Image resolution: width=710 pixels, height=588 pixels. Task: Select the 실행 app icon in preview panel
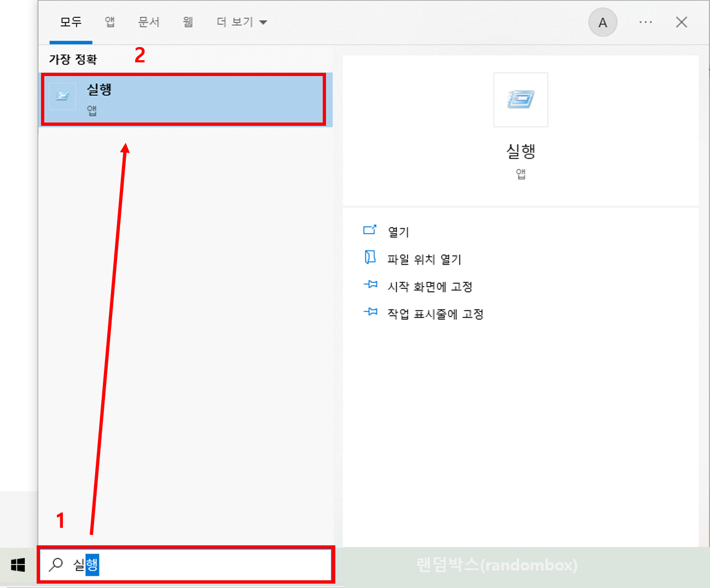[x=520, y=100]
